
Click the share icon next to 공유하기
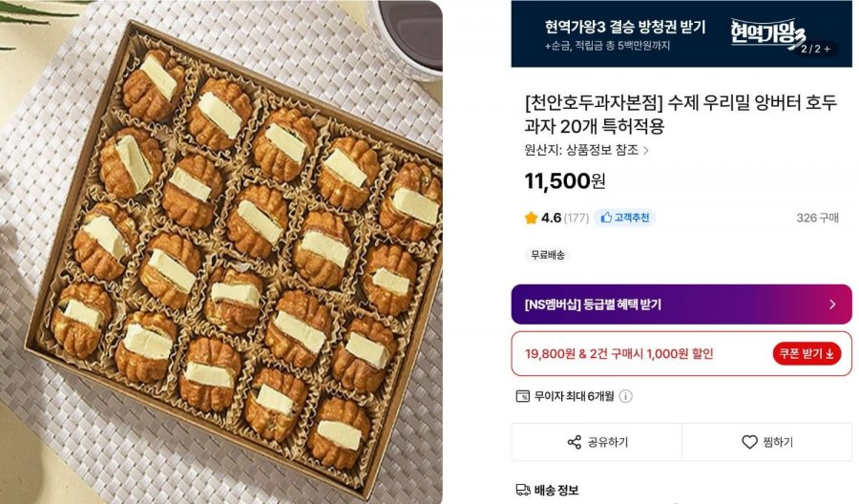click(x=575, y=442)
